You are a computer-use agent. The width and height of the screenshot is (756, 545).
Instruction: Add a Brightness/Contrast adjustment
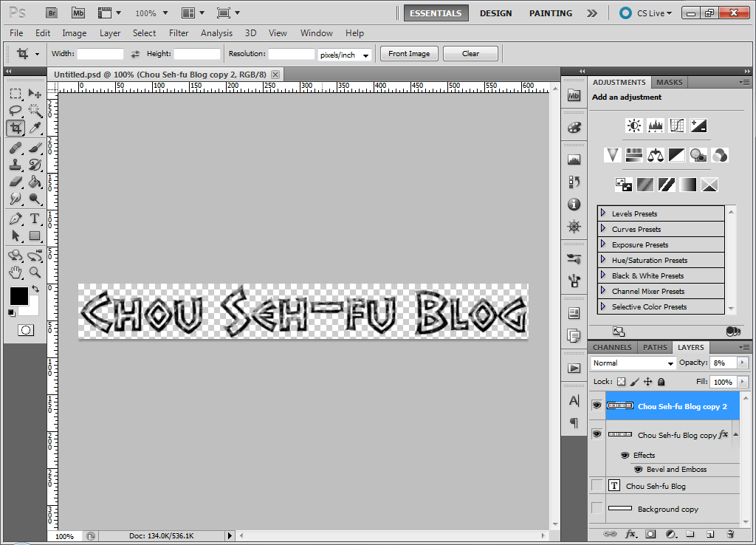pos(634,126)
